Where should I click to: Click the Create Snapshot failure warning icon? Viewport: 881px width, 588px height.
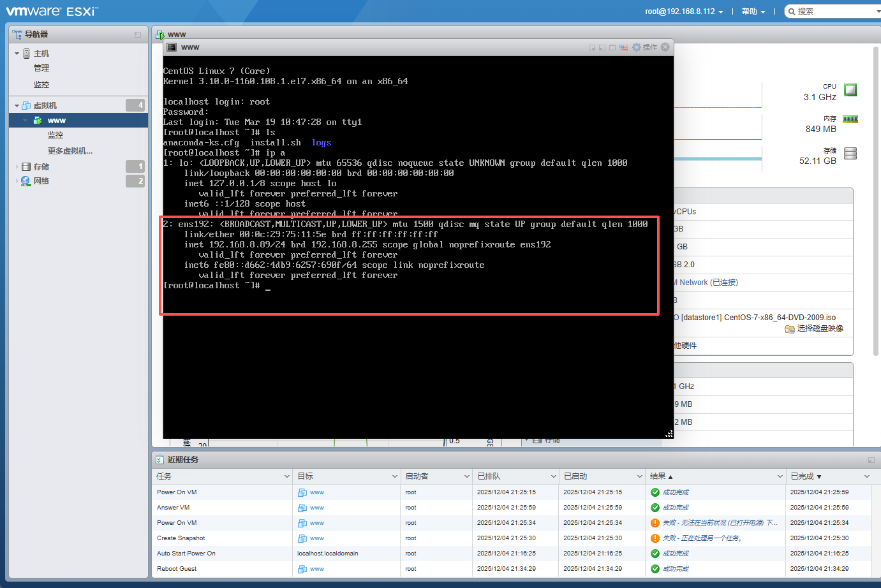(x=655, y=538)
